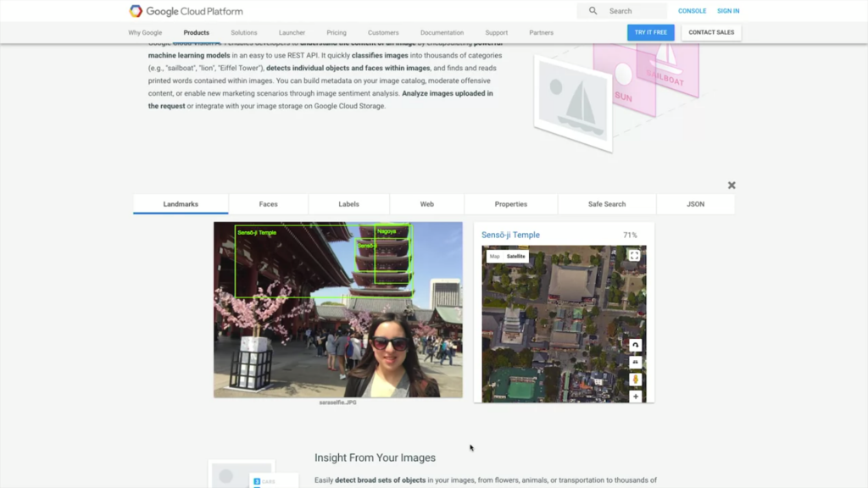Click the Sign In link

728,10
